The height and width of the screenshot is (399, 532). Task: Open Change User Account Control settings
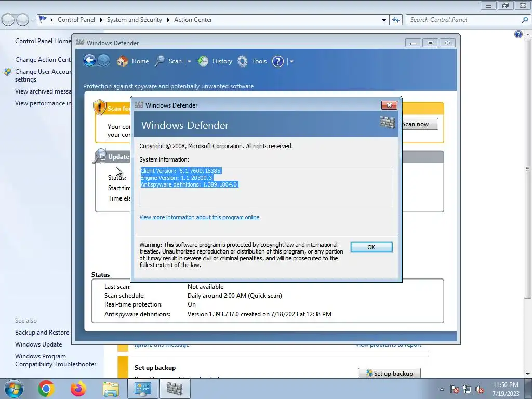(43, 75)
